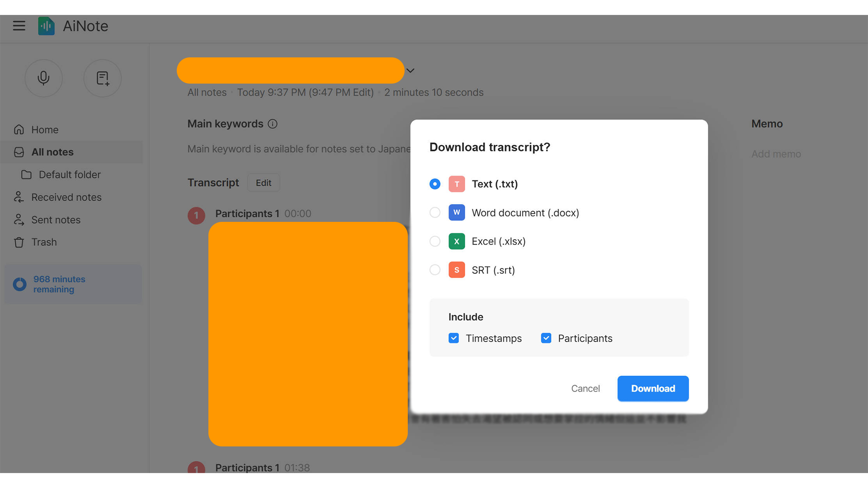Screen dimensions: 868x488
Task: Click the Main keywords info icon
Action: point(273,124)
